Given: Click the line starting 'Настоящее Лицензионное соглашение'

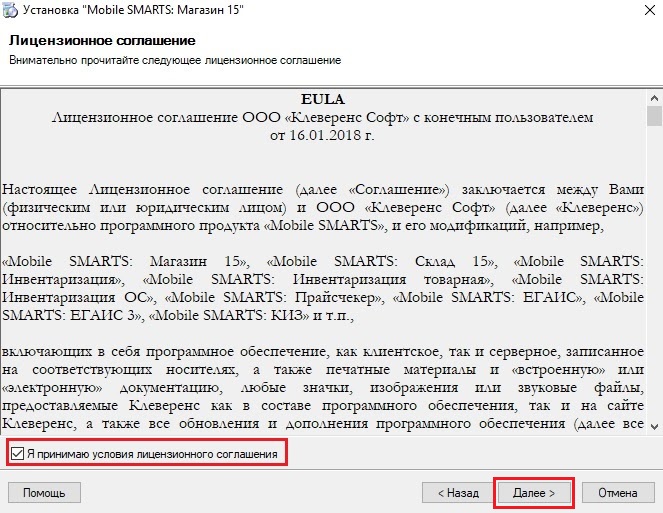Looking at the screenshot, I should tap(323, 189).
